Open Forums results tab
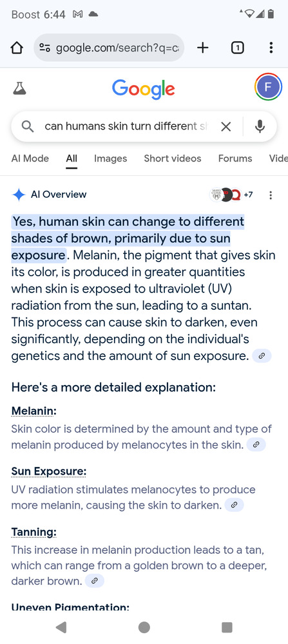288x644 pixels. [235, 158]
